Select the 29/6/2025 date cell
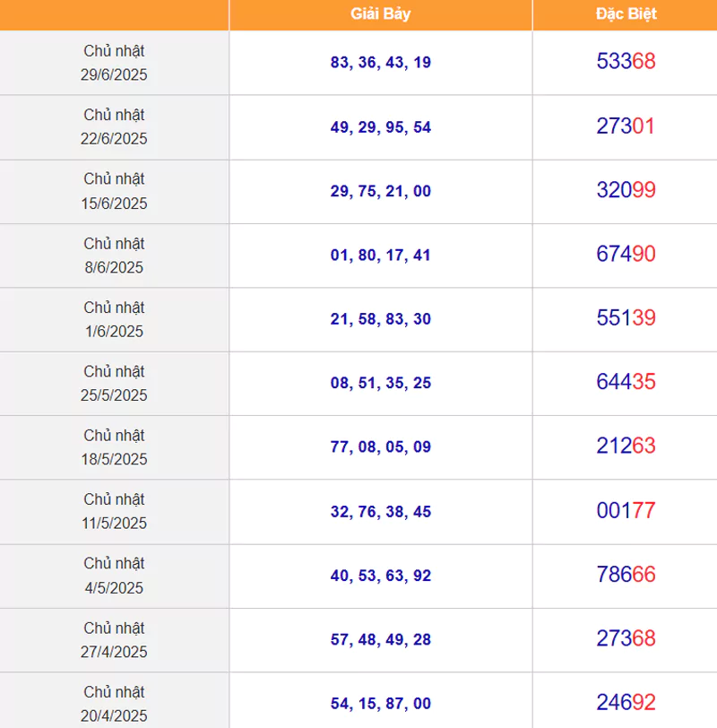The width and height of the screenshot is (717, 728). [x=114, y=63]
